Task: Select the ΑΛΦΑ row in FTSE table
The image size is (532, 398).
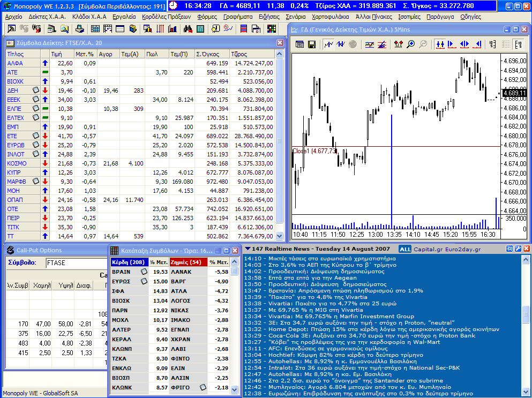Action: pos(140,63)
